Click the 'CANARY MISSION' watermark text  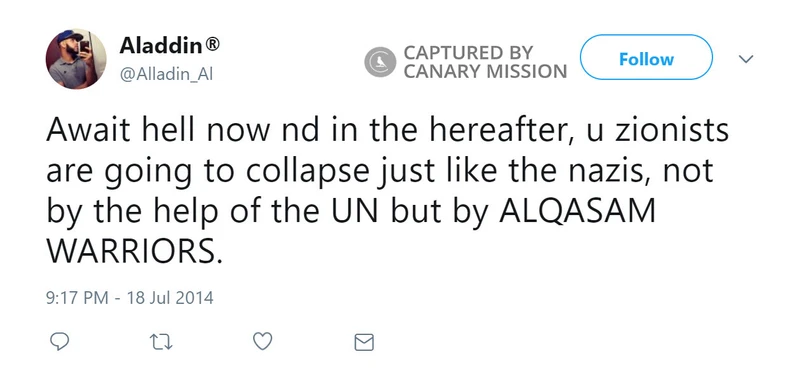click(485, 71)
